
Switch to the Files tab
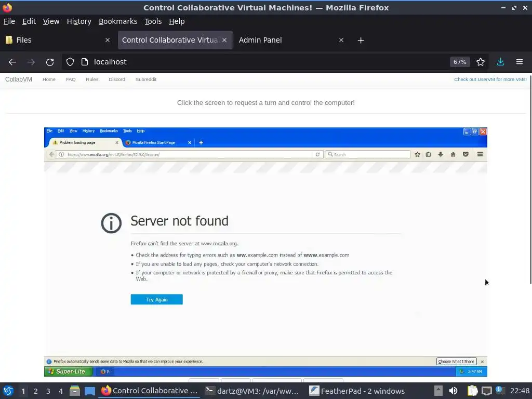pyautogui.click(x=58, y=40)
